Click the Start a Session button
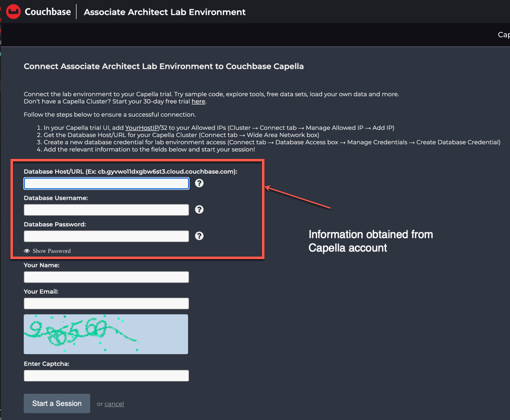The width and height of the screenshot is (510, 420). (x=57, y=404)
